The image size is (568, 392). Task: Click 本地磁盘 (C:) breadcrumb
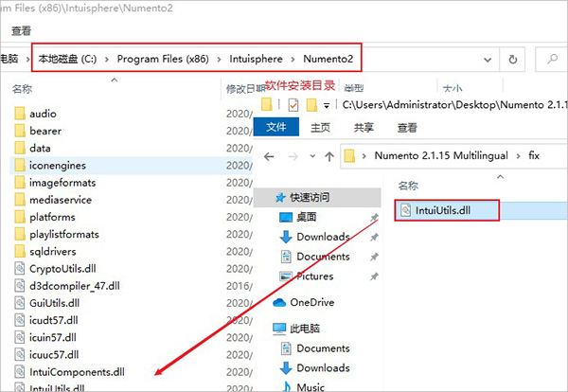pyautogui.click(x=67, y=59)
